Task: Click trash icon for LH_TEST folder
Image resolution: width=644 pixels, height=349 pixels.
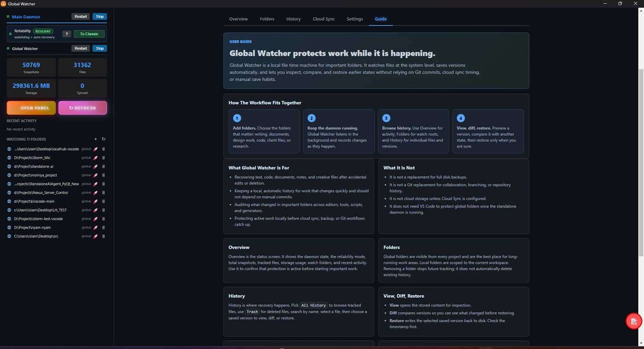Action: 104,210
